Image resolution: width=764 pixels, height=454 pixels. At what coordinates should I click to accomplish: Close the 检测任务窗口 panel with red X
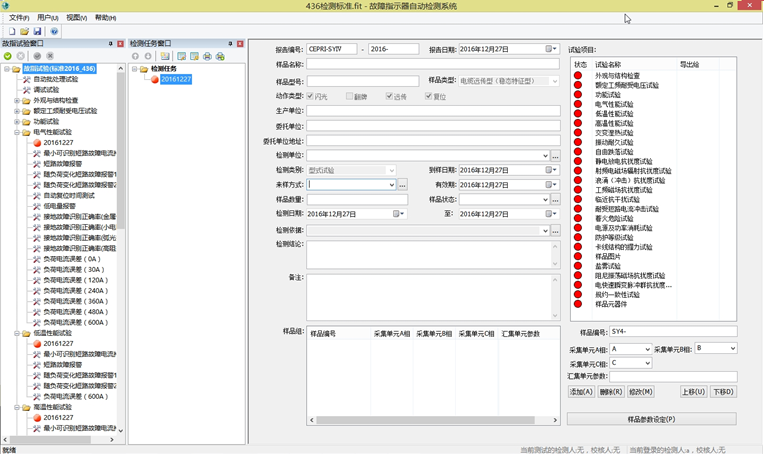tap(240, 44)
